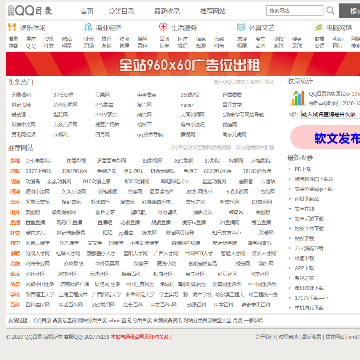Open the 最新收录 navigation item
This screenshot has height=360, width=360.
(167, 11)
